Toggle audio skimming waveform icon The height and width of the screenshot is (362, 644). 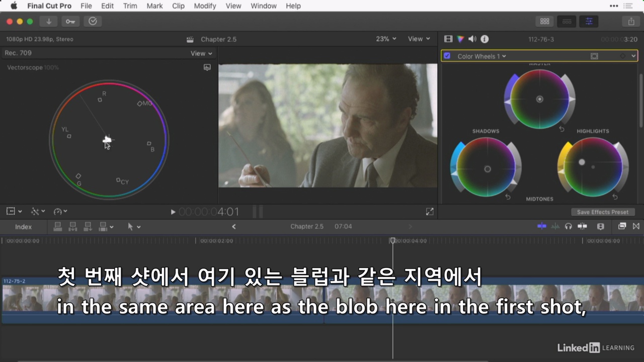pyautogui.click(x=555, y=226)
